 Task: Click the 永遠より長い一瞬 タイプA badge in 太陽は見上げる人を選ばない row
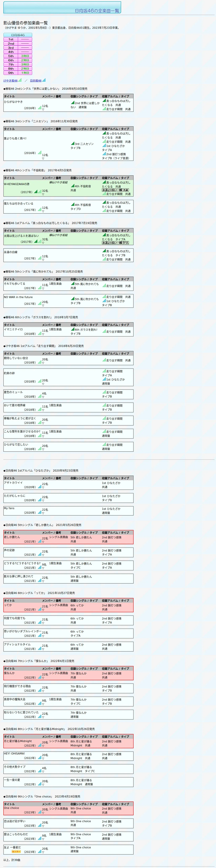point(115,243)
